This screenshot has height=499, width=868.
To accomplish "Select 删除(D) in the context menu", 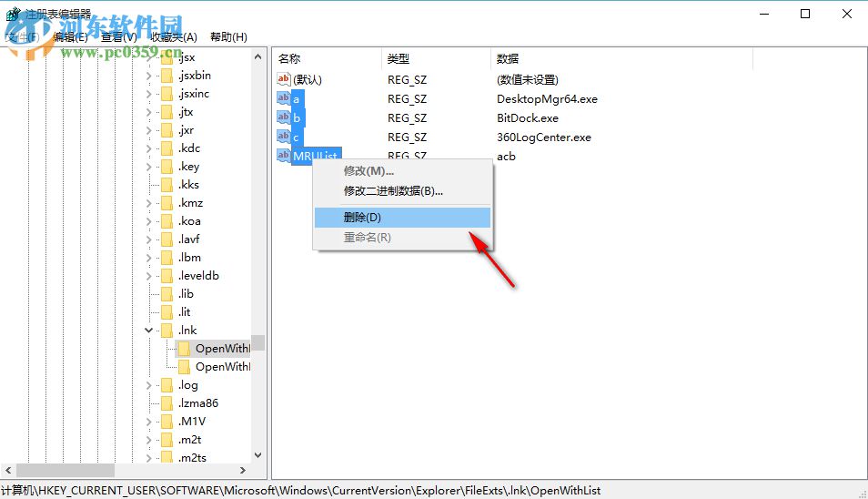I will click(402, 217).
